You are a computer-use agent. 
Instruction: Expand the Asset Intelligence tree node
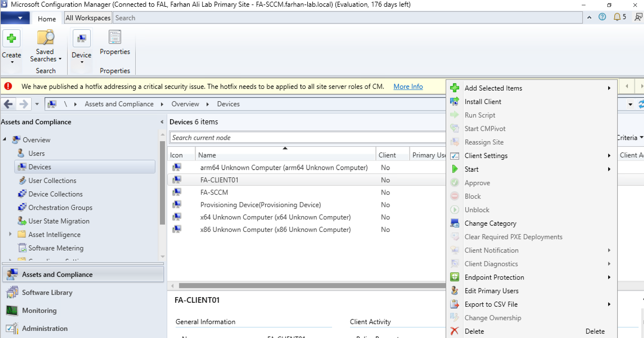[x=10, y=234]
